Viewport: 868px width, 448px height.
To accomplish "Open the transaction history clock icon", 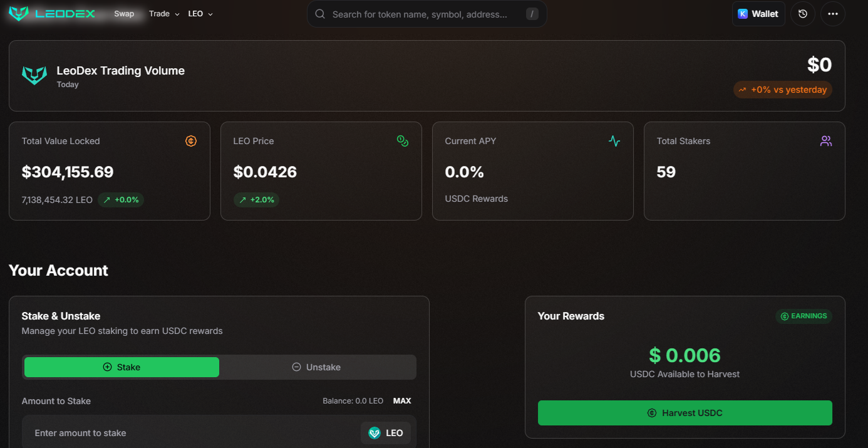I will 803,14.
